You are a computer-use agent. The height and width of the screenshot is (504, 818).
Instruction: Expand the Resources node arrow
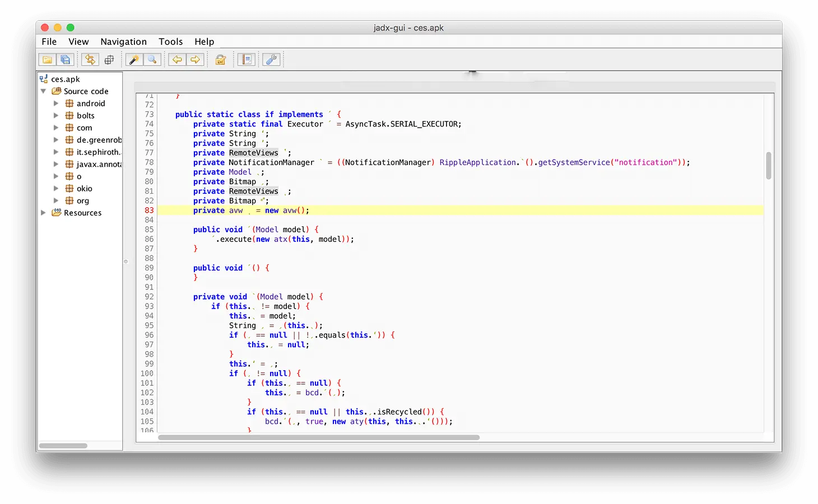tap(43, 213)
